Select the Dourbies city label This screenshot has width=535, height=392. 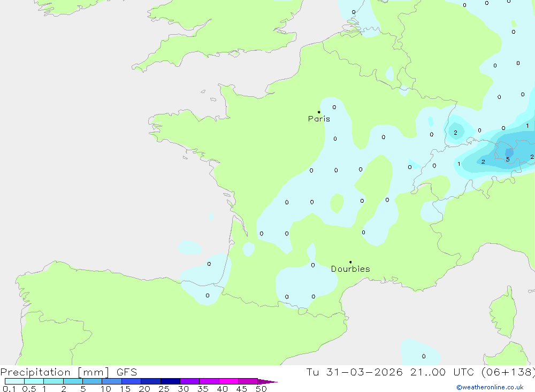click(350, 269)
